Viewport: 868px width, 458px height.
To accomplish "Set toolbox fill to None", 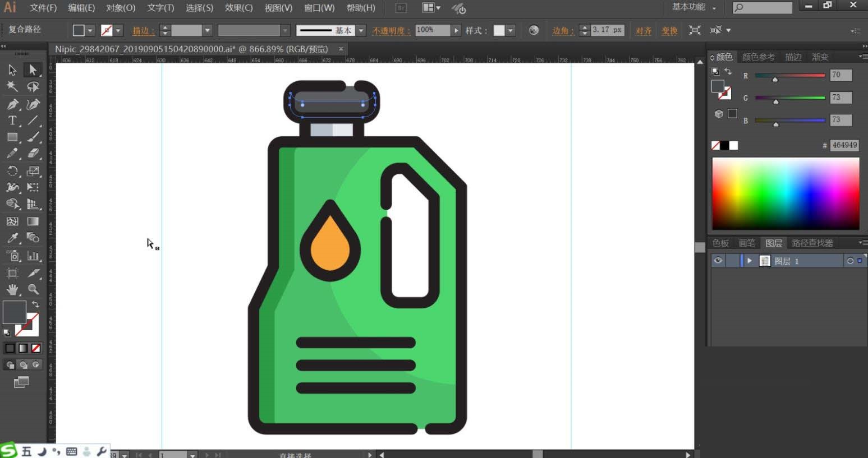I will 36,348.
